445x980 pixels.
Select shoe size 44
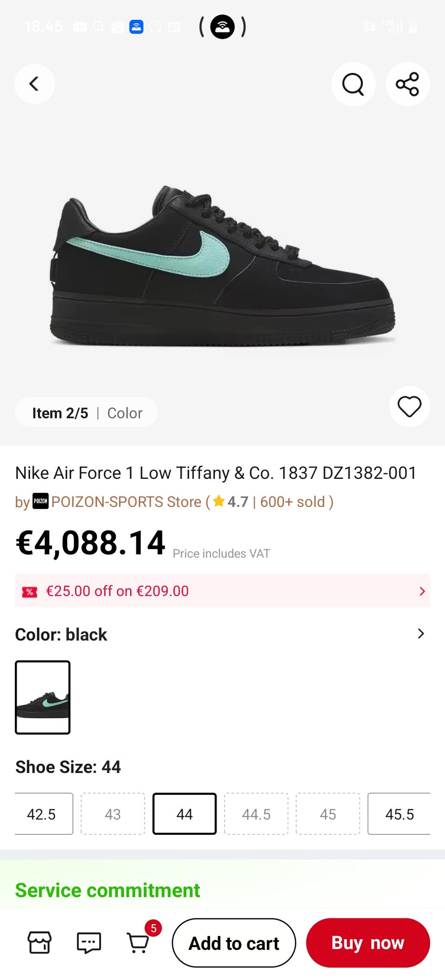coord(184,814)
